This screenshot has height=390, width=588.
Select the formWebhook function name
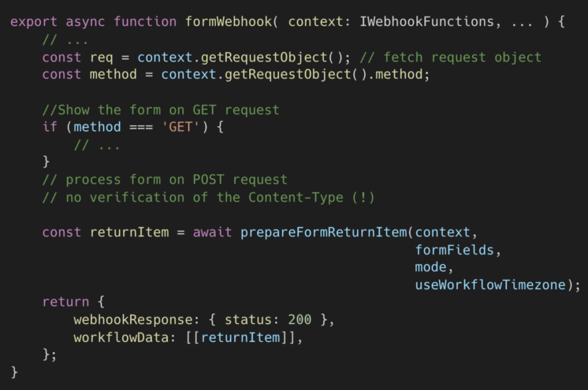tap(228, 22)
